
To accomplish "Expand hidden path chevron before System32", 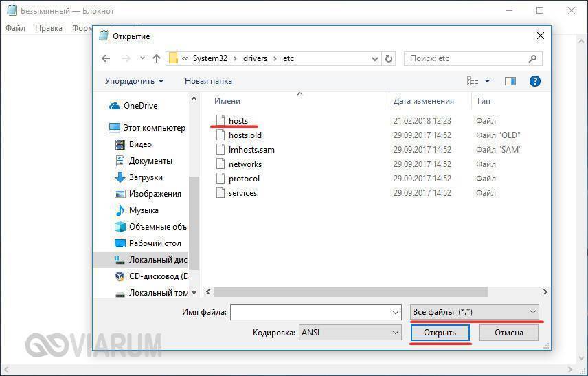I will click(185, 58).
